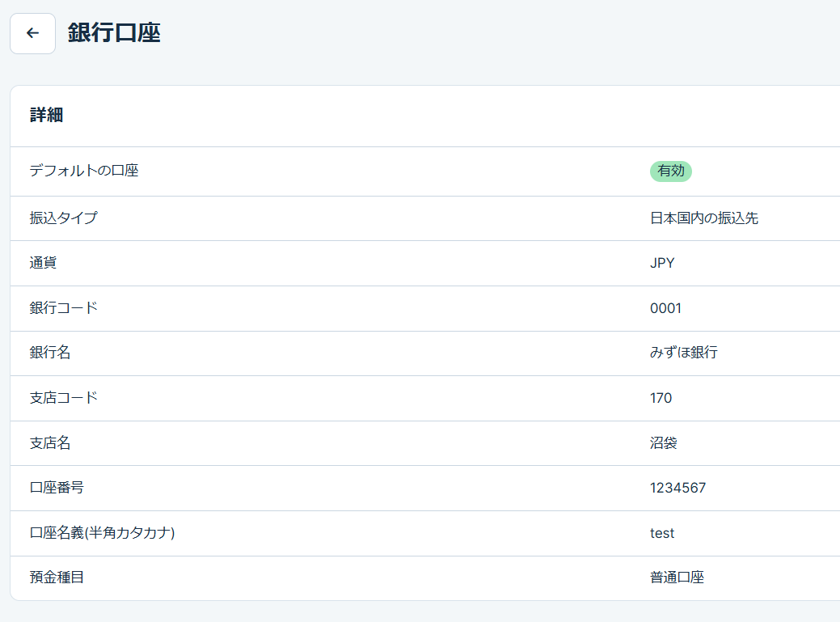Click the 口座名義(半角カタカナ) label
840x622 pixels.
pos(102,533)
